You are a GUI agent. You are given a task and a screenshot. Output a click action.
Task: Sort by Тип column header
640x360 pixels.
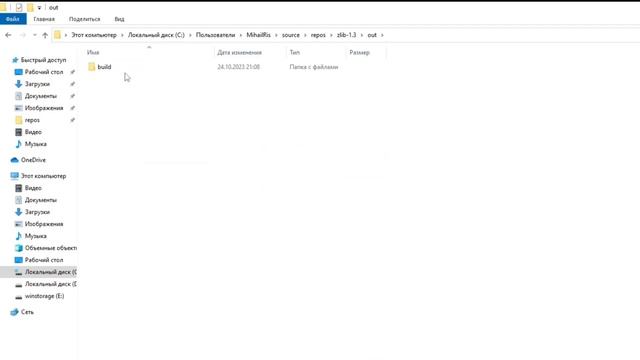pos(295,52)
